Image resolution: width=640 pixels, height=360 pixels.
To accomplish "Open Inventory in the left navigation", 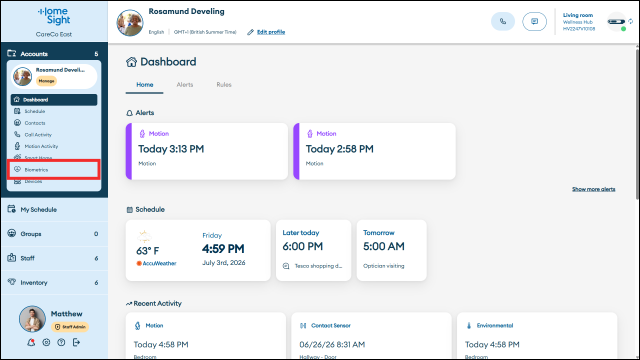I will [54, 282].
